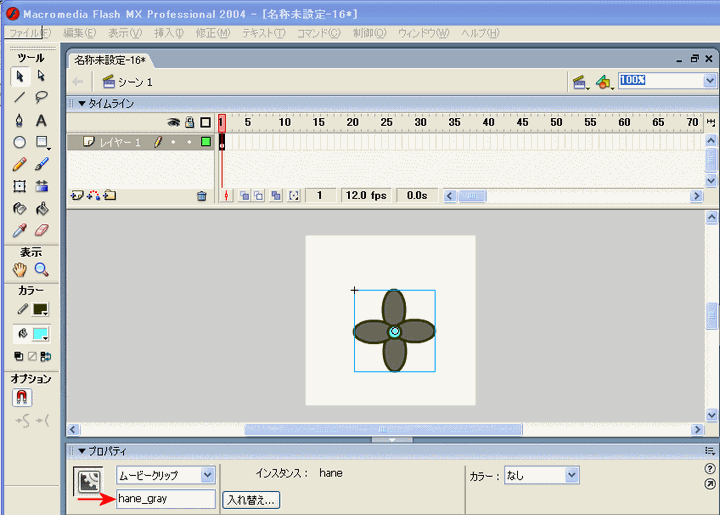
Task: Open the Edit Symbols dropdown
Action: coord(605,83)
